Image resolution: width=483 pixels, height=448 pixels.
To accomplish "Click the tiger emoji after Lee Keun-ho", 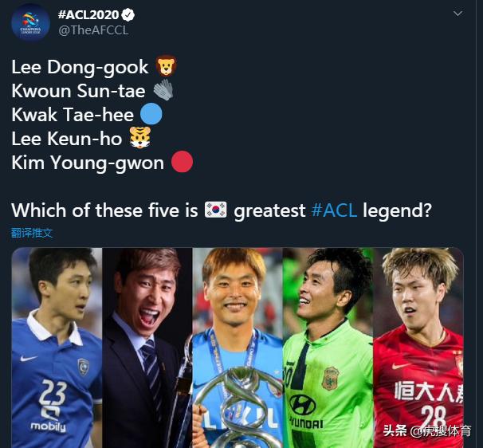I will click(x=140, y=138).
